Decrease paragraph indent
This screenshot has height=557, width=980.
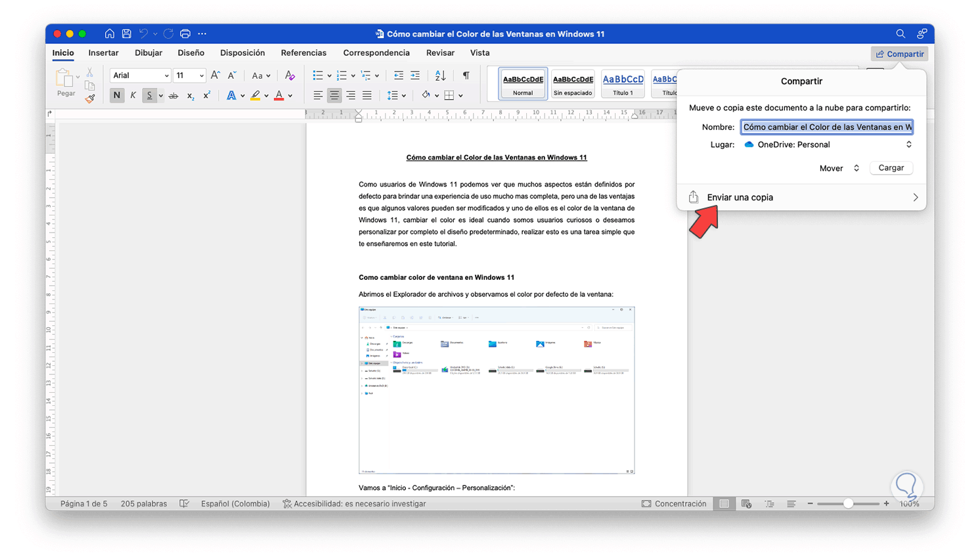(x=399, y=76)
